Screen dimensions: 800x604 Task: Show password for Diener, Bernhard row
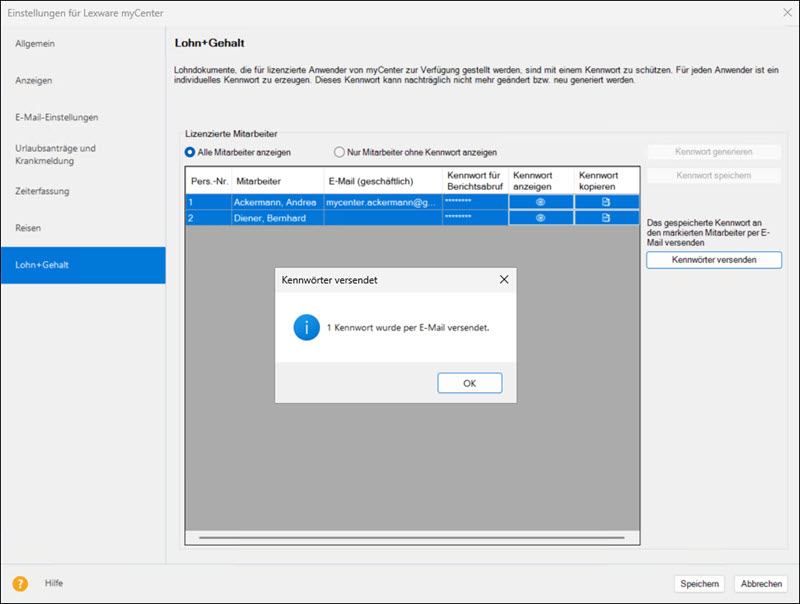point(541,218)
